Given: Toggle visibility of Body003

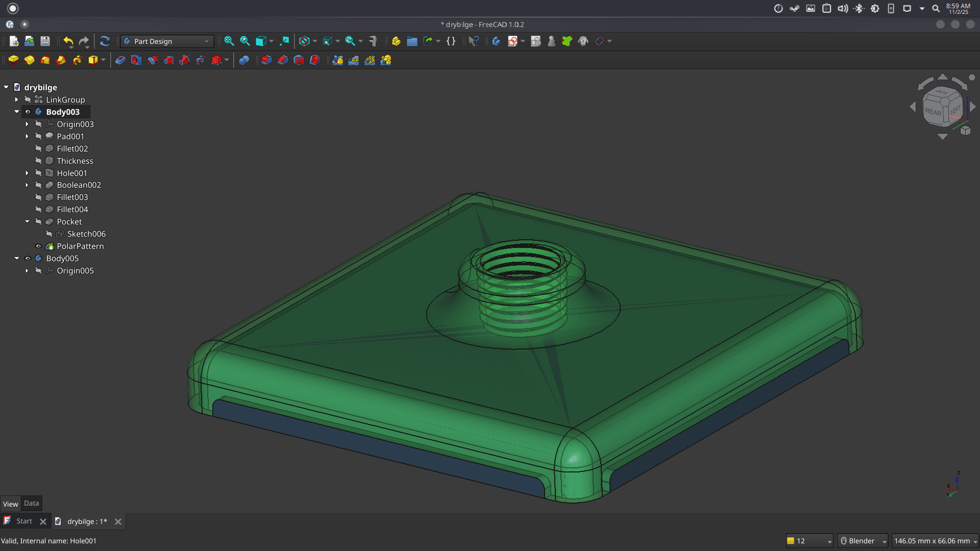Looking at the screenshot, I should [28, 112].
